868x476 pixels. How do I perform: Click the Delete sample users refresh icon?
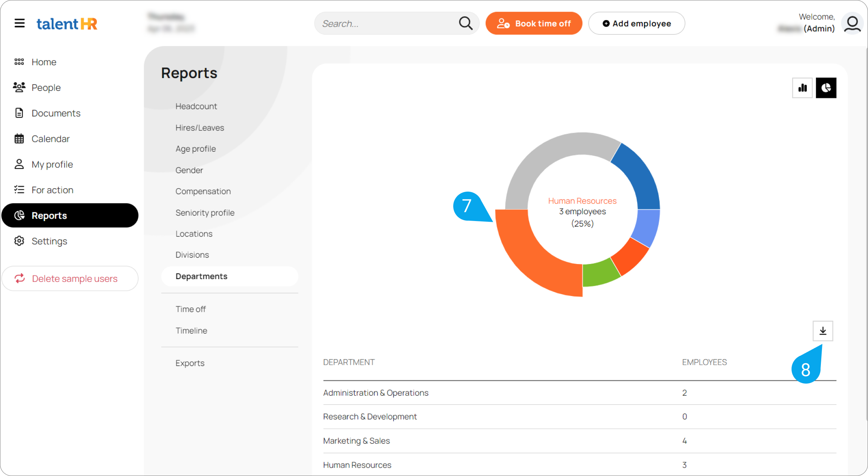20,278
